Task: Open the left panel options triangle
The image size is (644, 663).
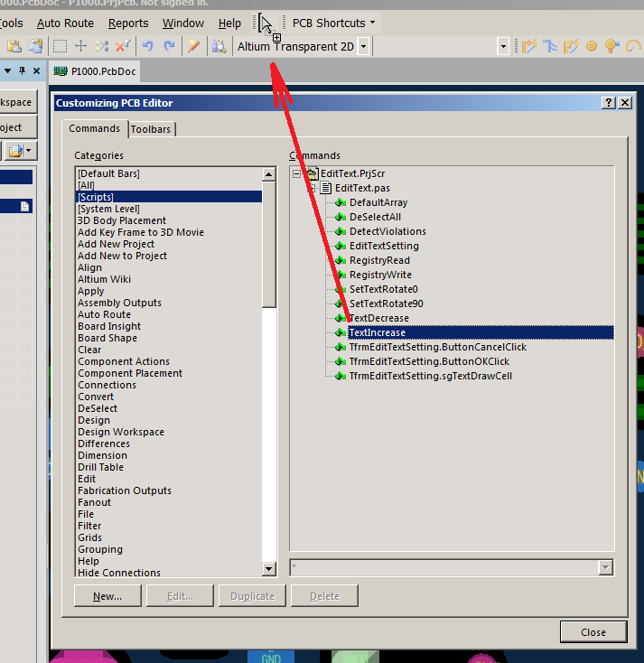Action: coord(7,71)
